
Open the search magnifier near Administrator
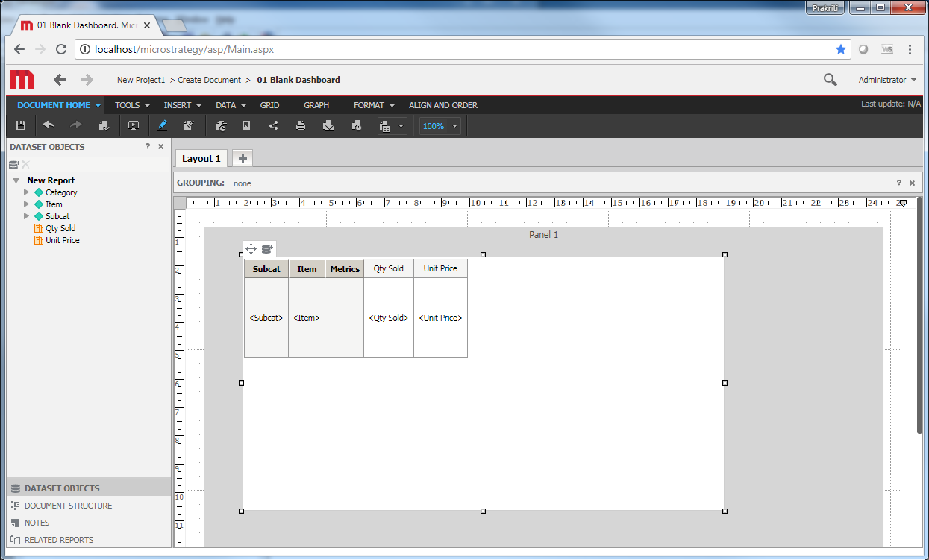point(829,79)
